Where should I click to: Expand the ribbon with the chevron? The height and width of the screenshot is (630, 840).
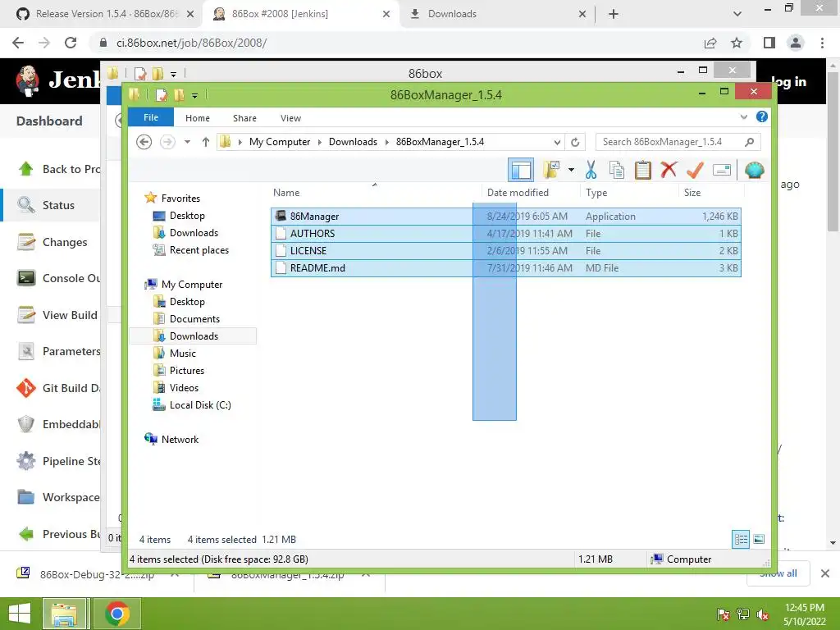tap(743, 116)
